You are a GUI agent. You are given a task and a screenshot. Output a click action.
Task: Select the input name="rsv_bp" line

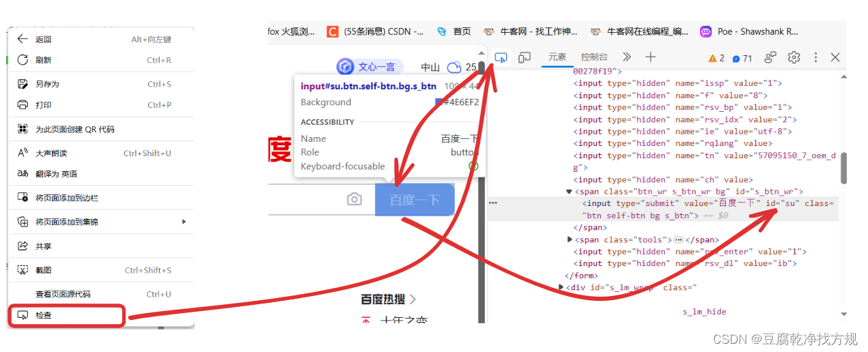click(682, 107)
